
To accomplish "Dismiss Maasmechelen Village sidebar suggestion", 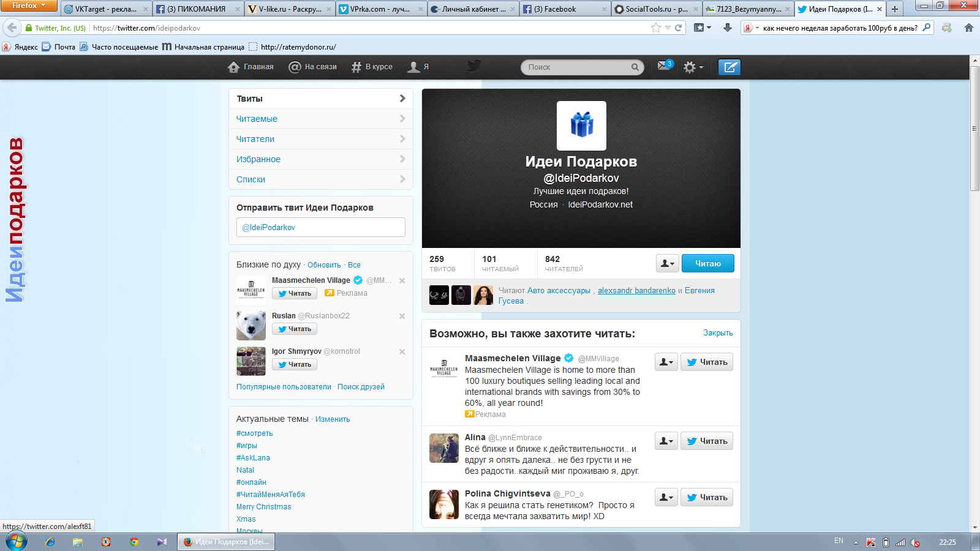I will [x=402, y=280].
